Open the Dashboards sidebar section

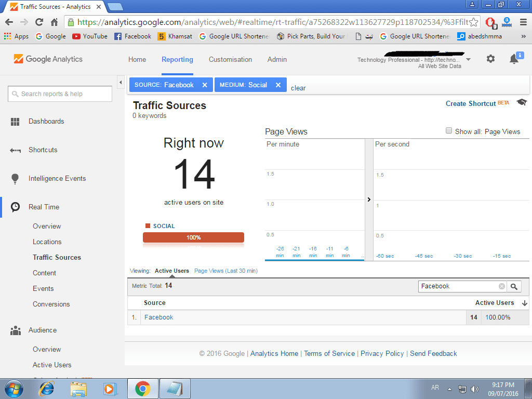tap(46, 122)
